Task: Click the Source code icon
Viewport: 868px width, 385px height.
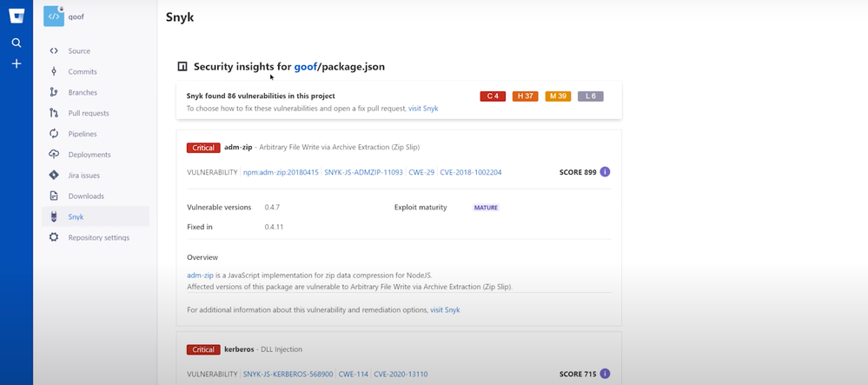Action: [x=54, y=51]
